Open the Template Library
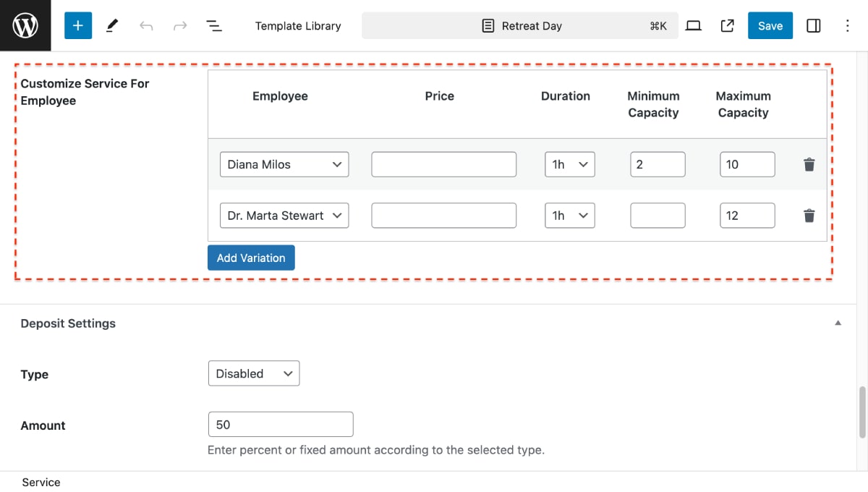The width and height of the screenshot is (868, 492). coord(298,25)
